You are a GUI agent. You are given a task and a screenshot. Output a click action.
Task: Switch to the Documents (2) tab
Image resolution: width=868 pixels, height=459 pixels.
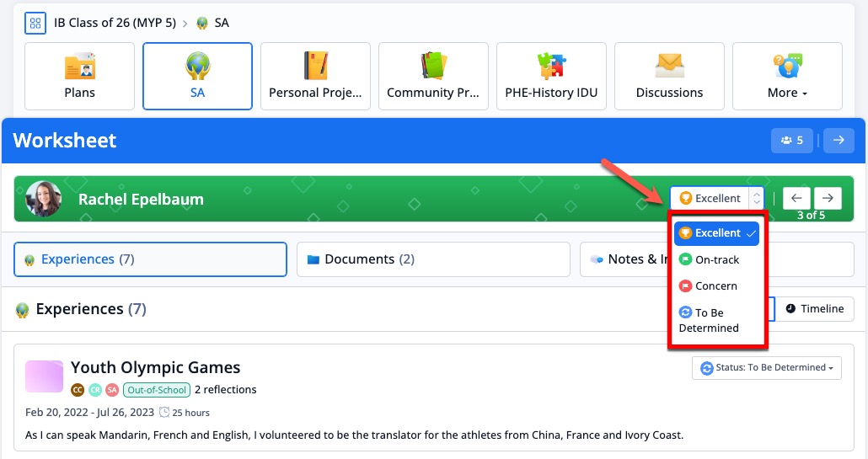433,259
